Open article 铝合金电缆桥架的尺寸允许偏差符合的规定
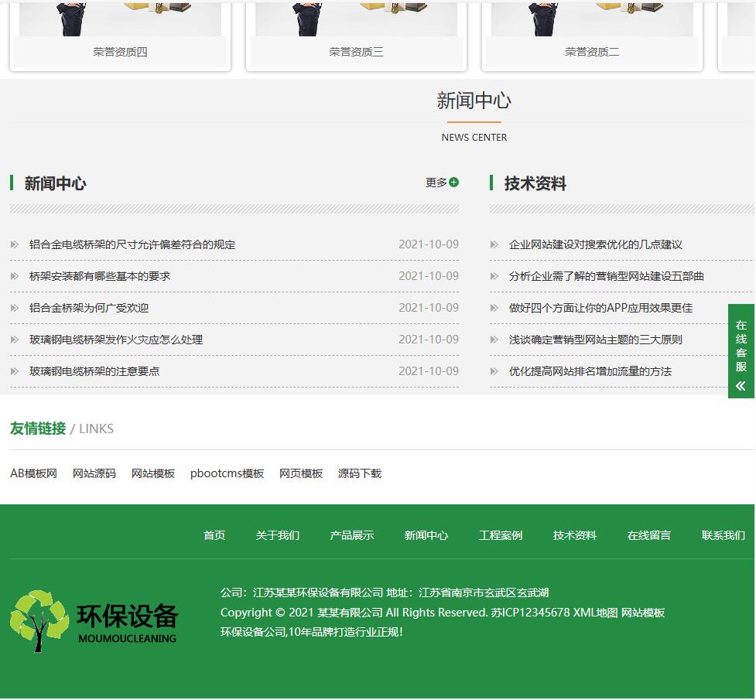Image resolution: width=756 pixels, height=700 pixels. [x=132, y=244]
